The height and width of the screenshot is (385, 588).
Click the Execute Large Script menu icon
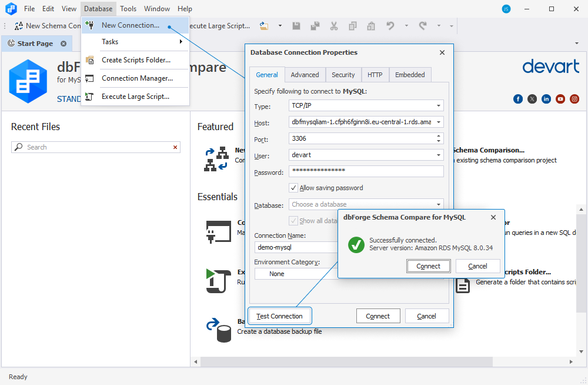coord(89,97)
